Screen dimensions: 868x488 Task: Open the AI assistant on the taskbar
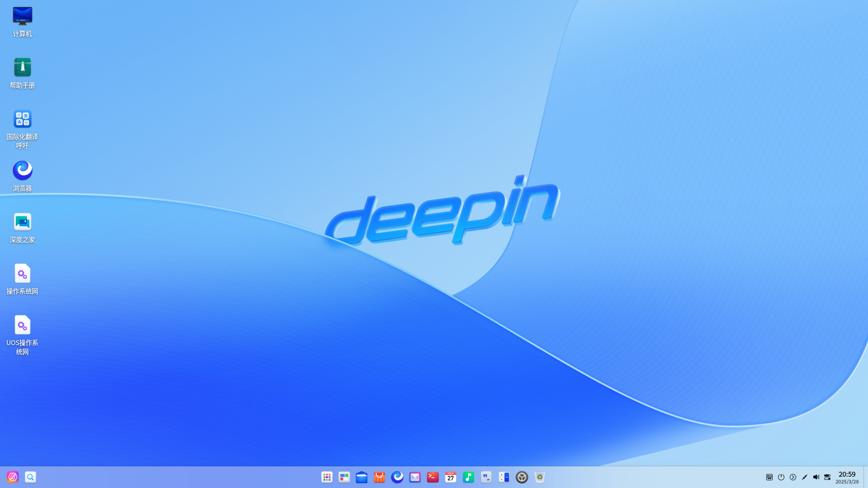click(x=13, y=477)
